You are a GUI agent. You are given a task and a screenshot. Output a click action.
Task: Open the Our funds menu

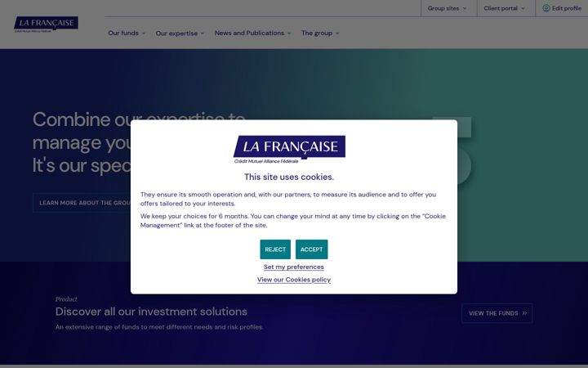coord(127,33)
